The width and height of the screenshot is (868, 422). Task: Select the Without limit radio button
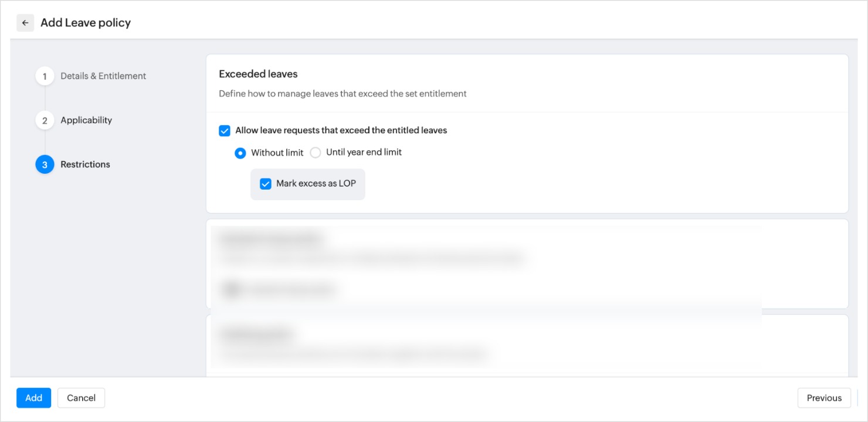[x=240, y=153]
